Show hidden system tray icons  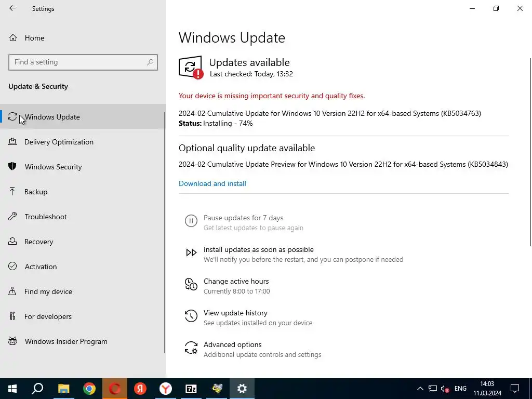420,389
